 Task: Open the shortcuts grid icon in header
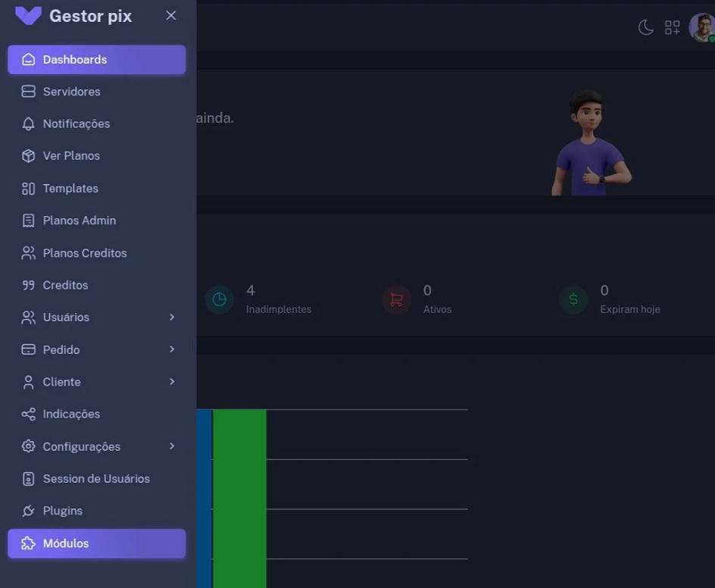tap(672, 28)
